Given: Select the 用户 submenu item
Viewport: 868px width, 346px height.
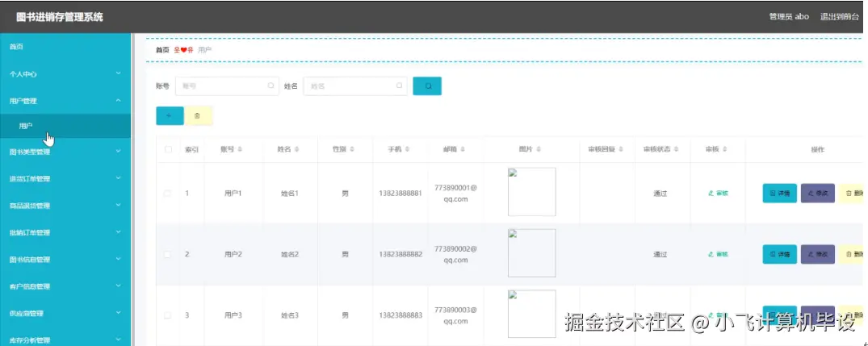Looking at the screenshot, I should coord(65,126).
